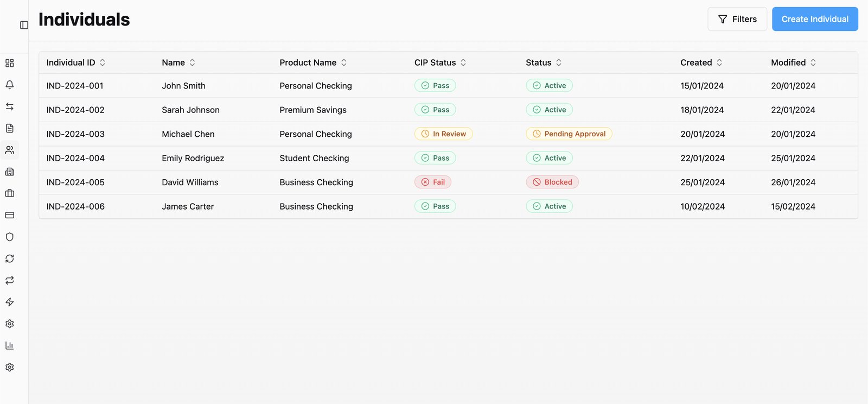The height and width of the screenshot is (404, 868).
Task: Open the transfers left-right arrows icon in sidebar
Action: coord(10,106)
